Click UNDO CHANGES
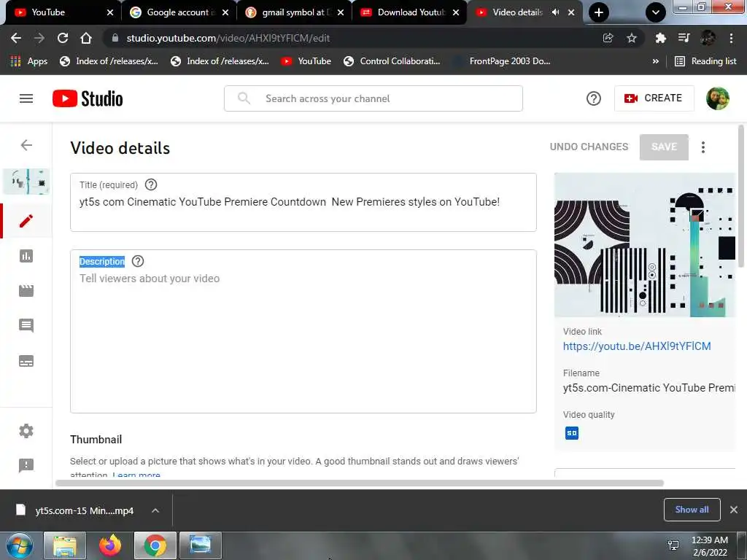Viewport: 747px width, 560px height. tap(589, 147)
